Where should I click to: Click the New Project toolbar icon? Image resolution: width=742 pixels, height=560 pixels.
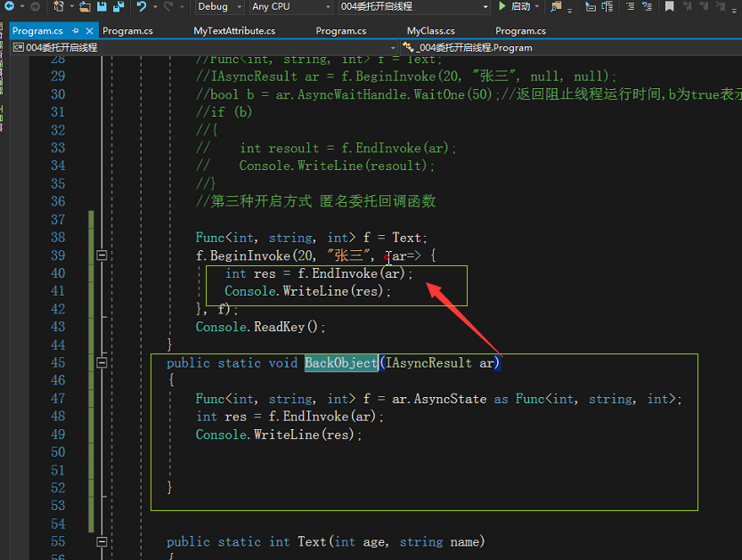coord(58,6)
